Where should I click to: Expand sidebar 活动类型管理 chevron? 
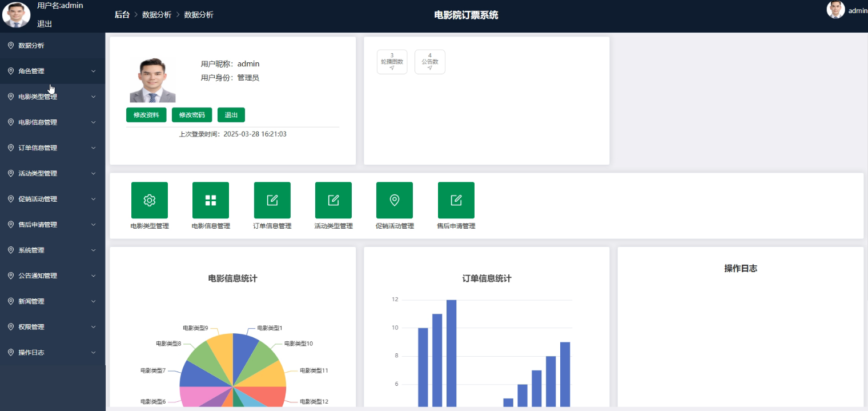coord(94,173)
